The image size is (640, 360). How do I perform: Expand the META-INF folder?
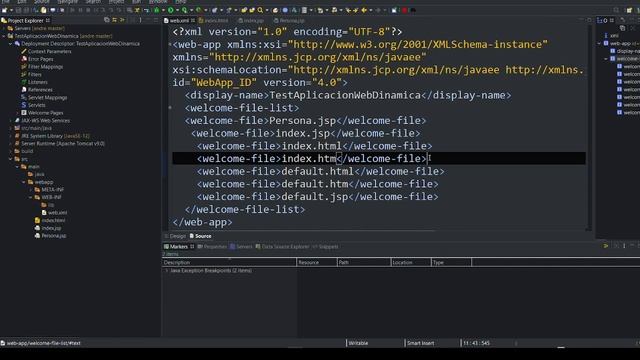pyautogui.click(x=31, y=190)
